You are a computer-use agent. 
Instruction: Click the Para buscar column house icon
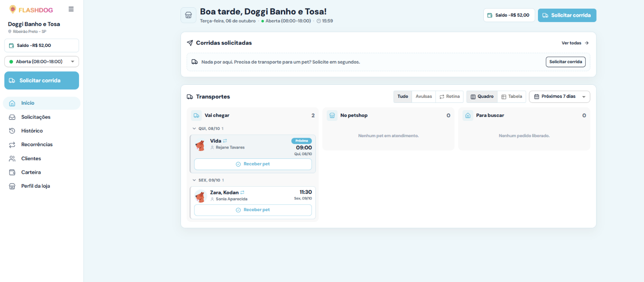pyautogui.click(x=468, y=116)
